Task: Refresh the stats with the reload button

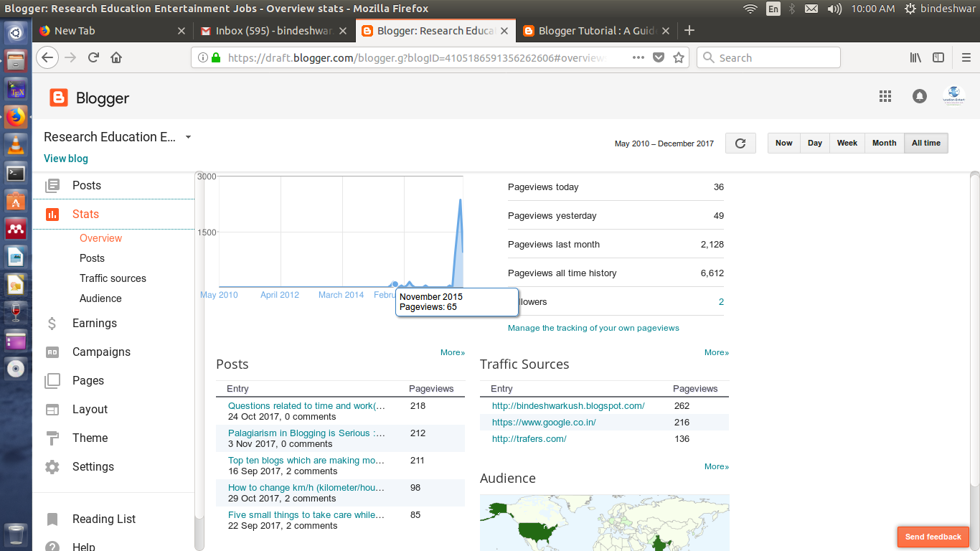Action: point(740,143)
